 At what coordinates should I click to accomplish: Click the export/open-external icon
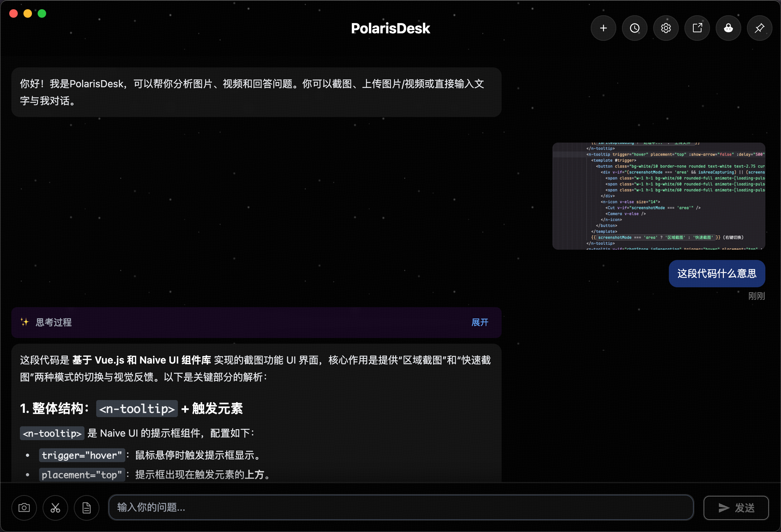[697, 28]
